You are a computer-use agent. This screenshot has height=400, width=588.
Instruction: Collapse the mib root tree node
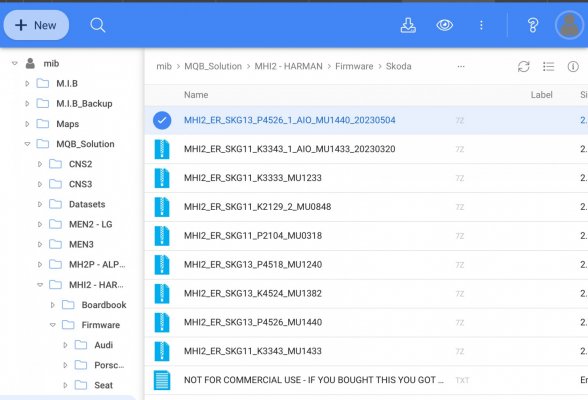[x=15, y=63]
